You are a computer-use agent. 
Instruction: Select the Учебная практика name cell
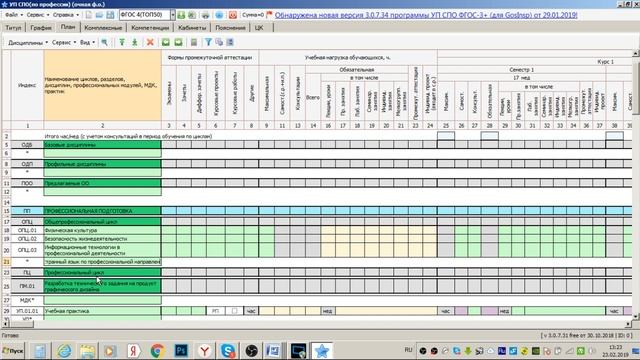point(102,311)
